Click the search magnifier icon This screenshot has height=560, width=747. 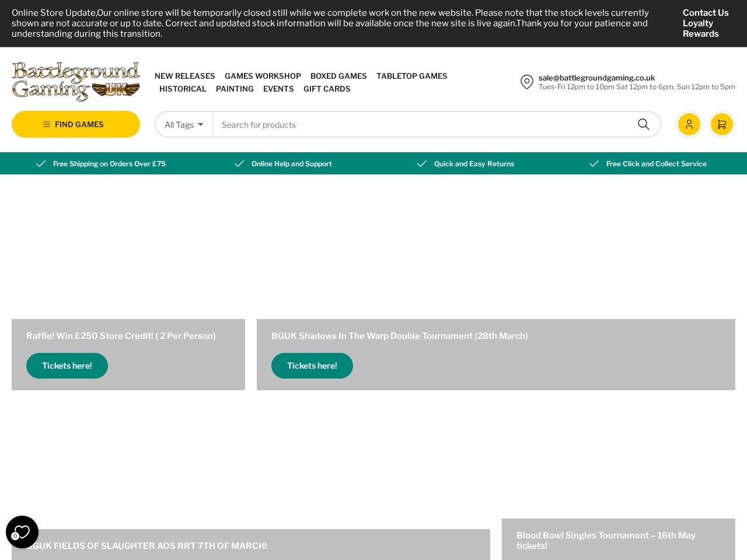643,124
